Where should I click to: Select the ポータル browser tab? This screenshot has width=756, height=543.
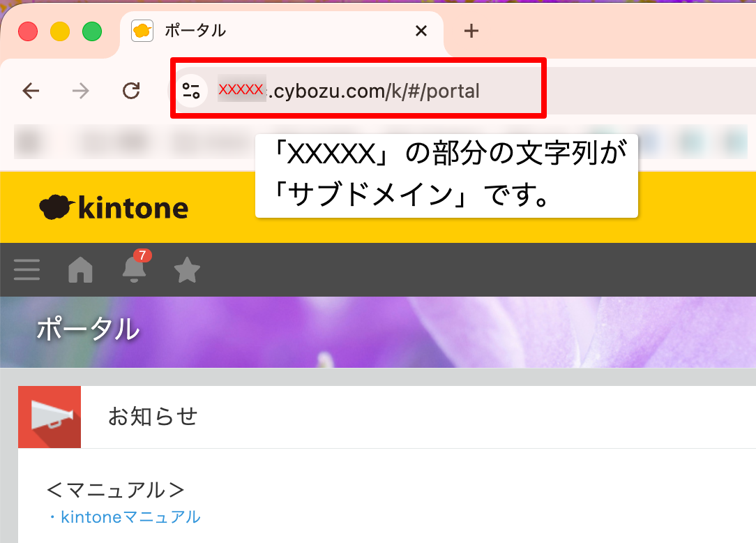tap(282, 31)
